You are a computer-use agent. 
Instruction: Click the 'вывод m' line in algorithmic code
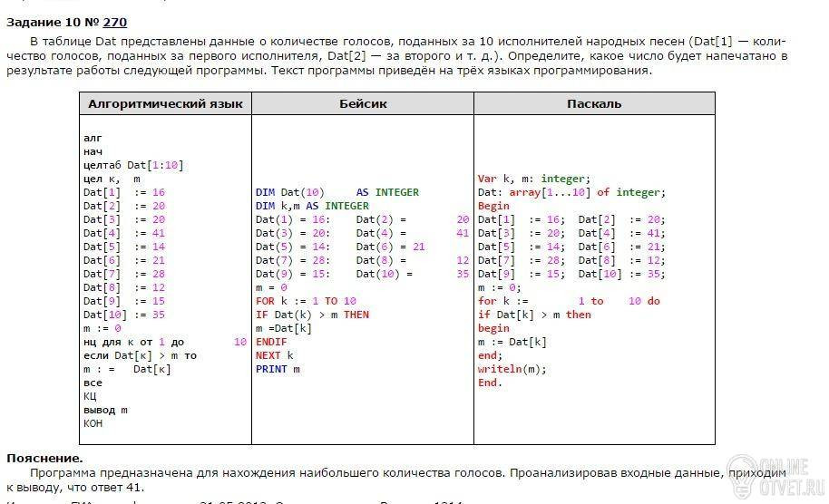pyautogui.click(x=105, y=410)
